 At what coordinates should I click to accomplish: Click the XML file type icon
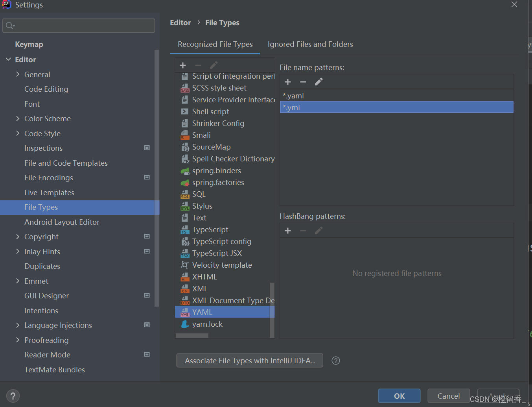[185, 289]
